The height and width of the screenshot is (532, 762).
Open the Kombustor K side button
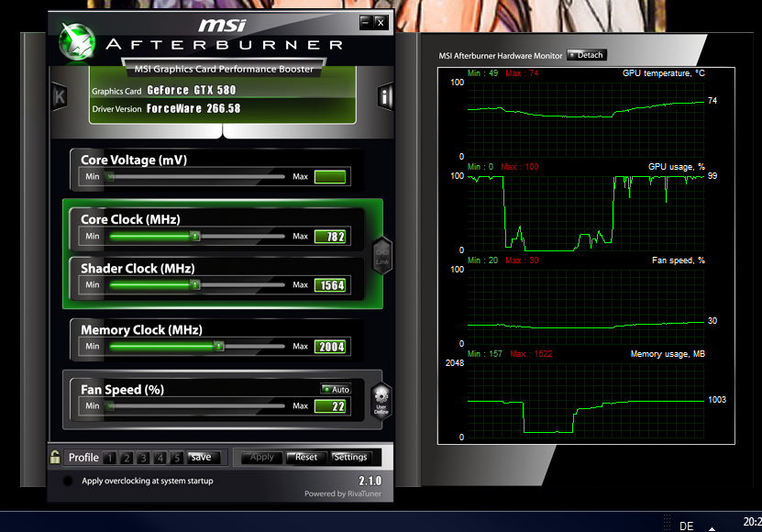click(60, 97)
